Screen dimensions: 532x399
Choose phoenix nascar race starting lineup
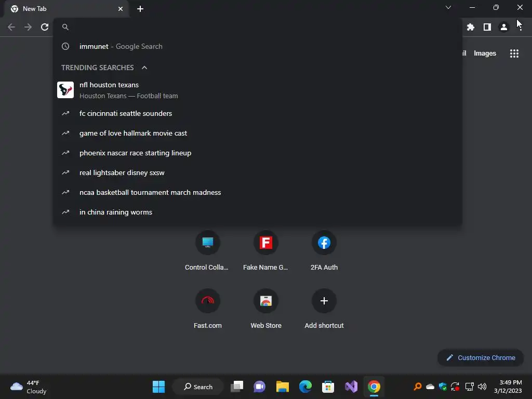[x=258, y=153]
